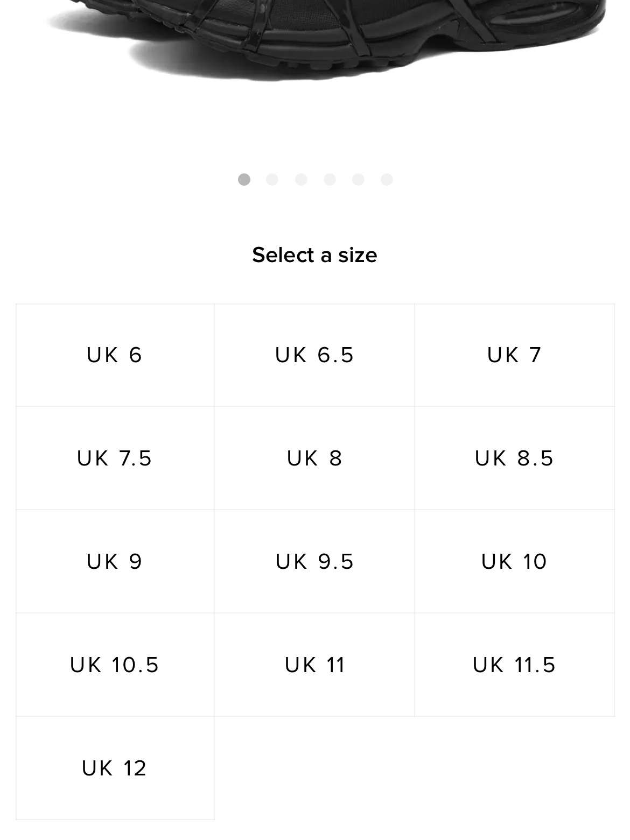Jump to third image pagination dot
Image resolution: width=630 pixels, height=840 pixels.
(301, 179)
